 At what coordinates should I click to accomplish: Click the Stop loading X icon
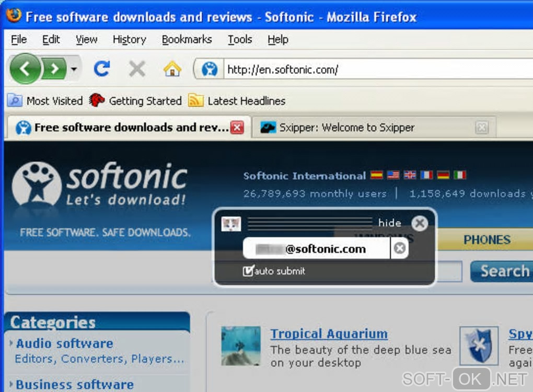click(x=137, y=69)
